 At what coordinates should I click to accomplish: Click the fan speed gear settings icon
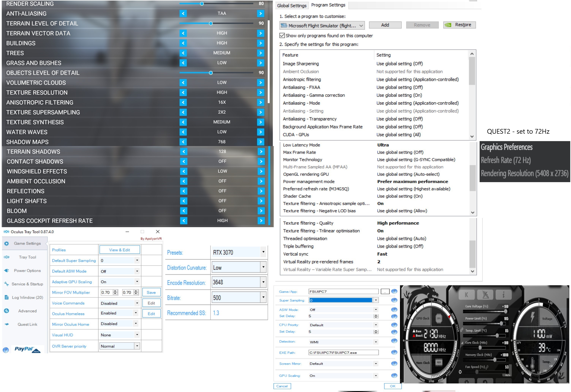coord(460,372)
